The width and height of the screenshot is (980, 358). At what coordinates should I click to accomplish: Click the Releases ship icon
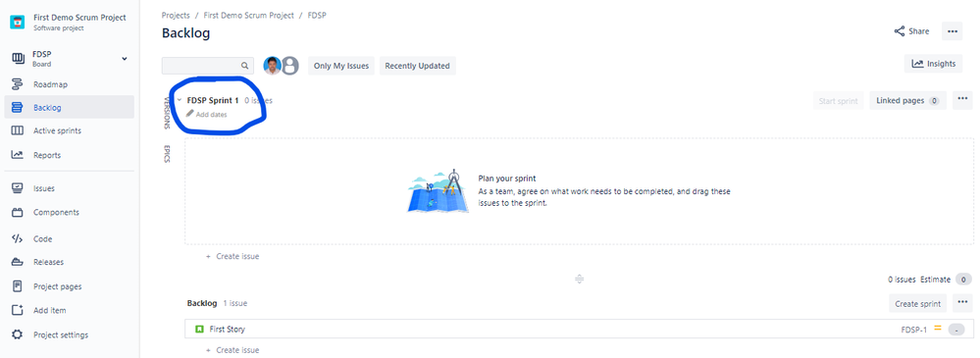[x=17, y=263]
